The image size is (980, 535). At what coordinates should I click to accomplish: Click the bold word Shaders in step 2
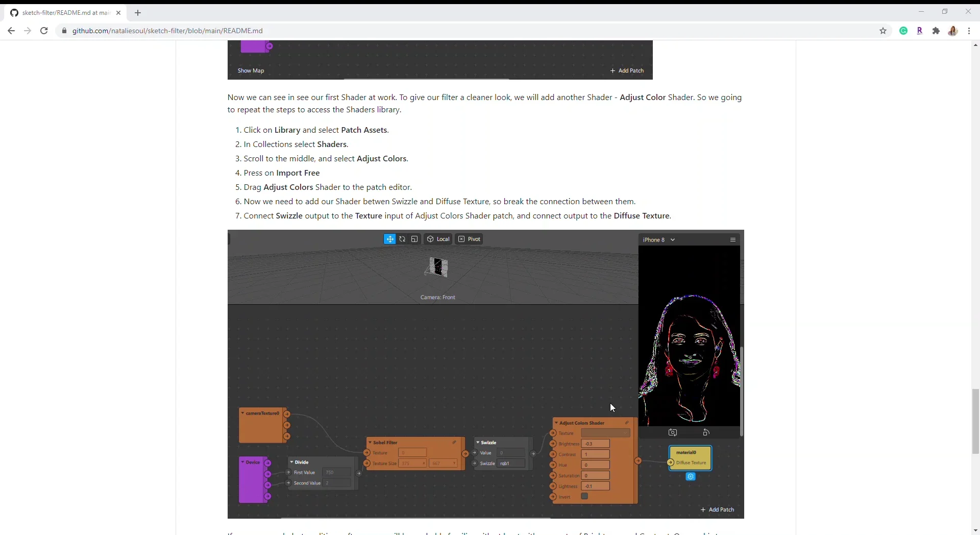(332, 144)
